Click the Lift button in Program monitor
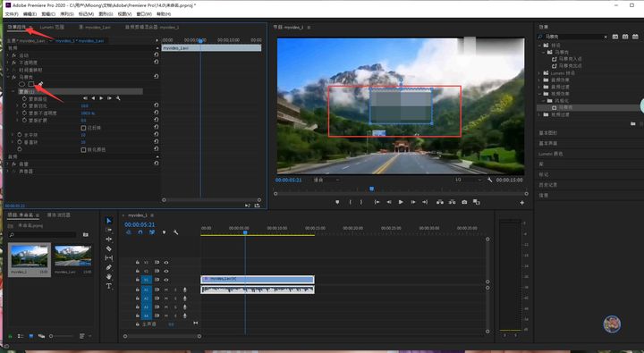 (440, 202)
